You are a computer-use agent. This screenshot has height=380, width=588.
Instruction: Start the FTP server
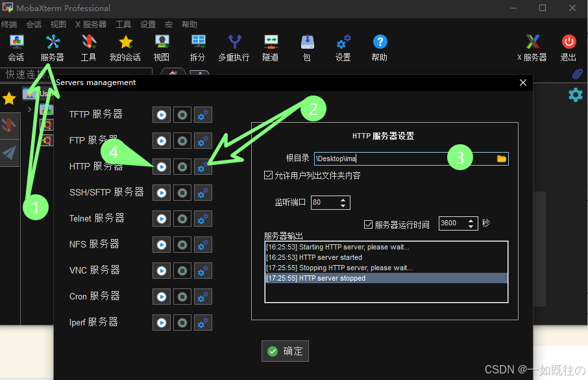[x=162, y=141]
